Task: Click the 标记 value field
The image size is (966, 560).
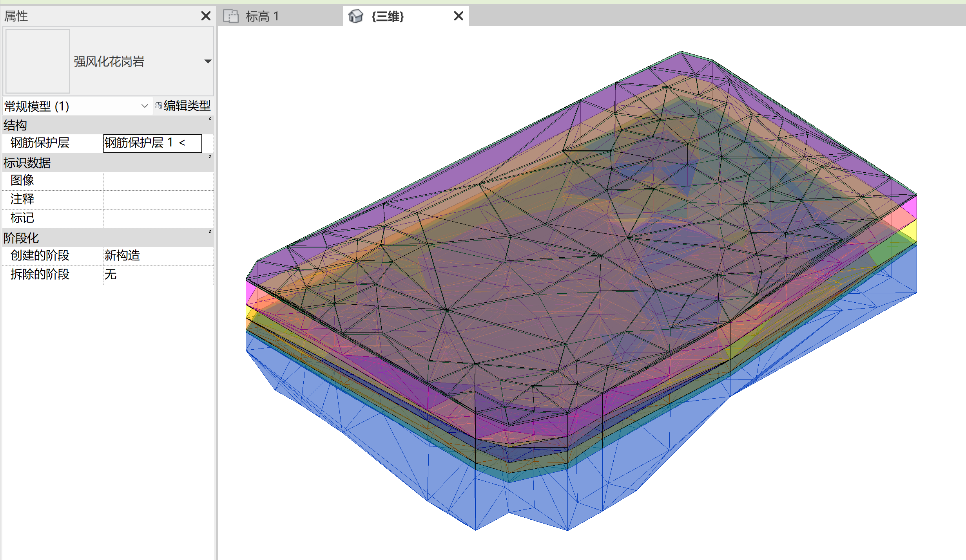Action: click(152, 218)
